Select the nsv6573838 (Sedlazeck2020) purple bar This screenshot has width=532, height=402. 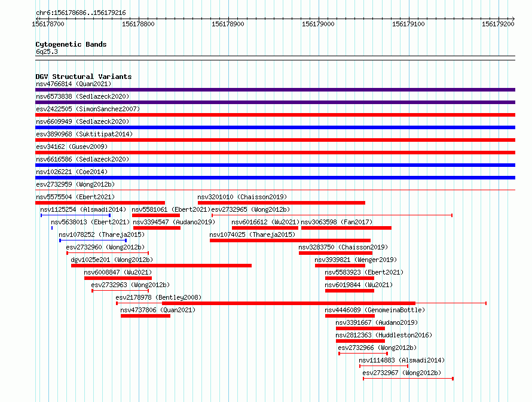[275, 102]
